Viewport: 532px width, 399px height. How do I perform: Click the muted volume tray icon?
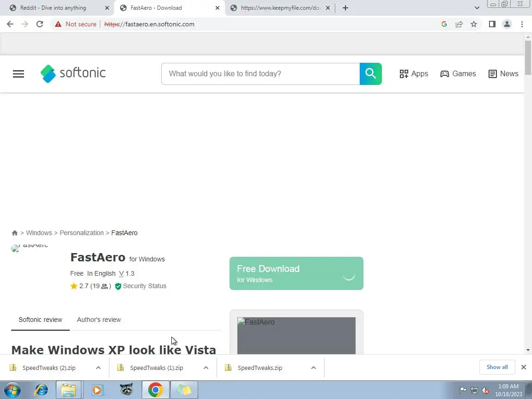[x=485, y=391]
